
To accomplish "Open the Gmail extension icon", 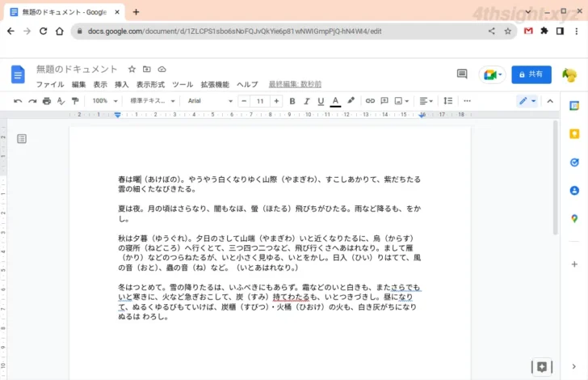I will 528,32.
